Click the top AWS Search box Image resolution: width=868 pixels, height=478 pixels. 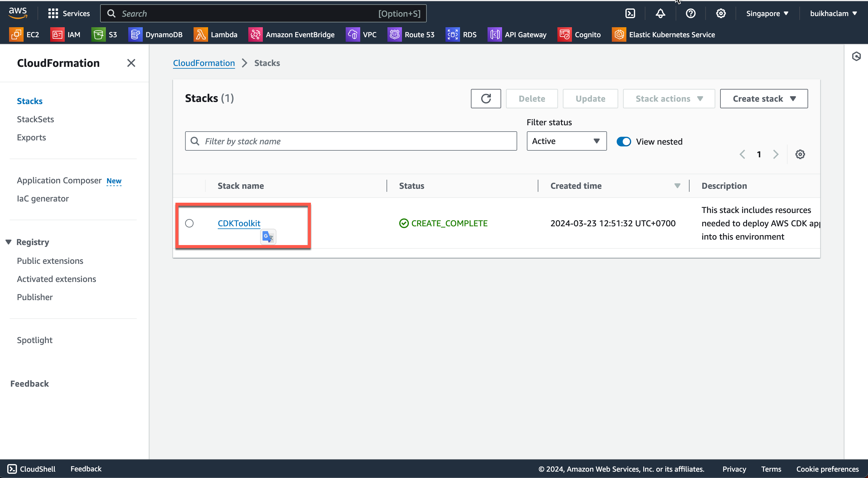(x=263, y=14)
